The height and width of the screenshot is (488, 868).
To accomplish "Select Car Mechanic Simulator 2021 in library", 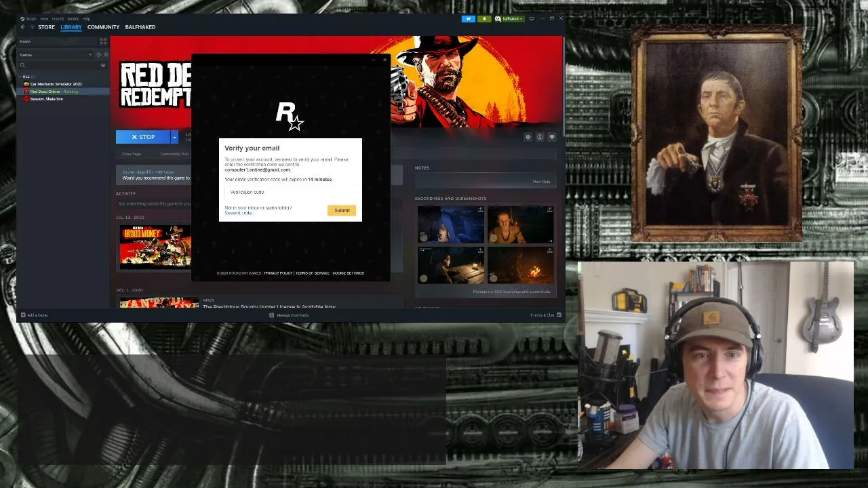I will click(x=56, y=84).
